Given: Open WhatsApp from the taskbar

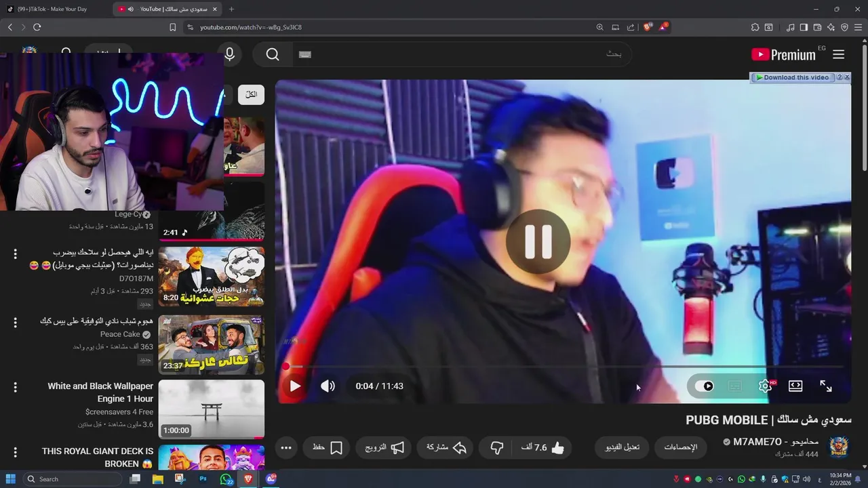Looking at the screenshot, I should [226, 479].
